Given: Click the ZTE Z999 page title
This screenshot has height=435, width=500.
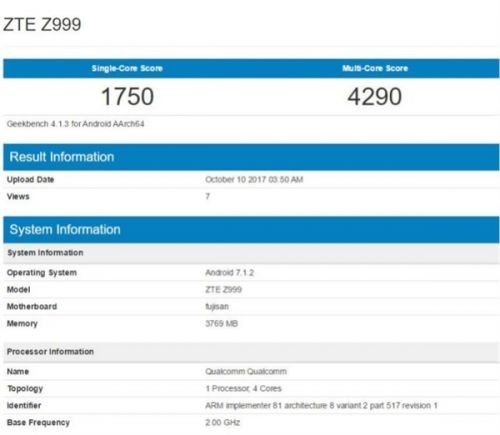Looking at the screenshot, I should tap(42, 24).
